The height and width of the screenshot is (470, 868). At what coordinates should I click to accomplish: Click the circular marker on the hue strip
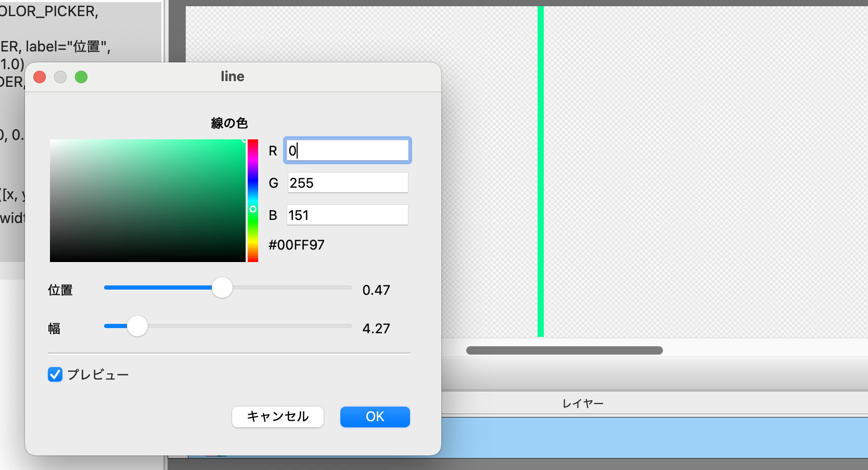(253, 209)
